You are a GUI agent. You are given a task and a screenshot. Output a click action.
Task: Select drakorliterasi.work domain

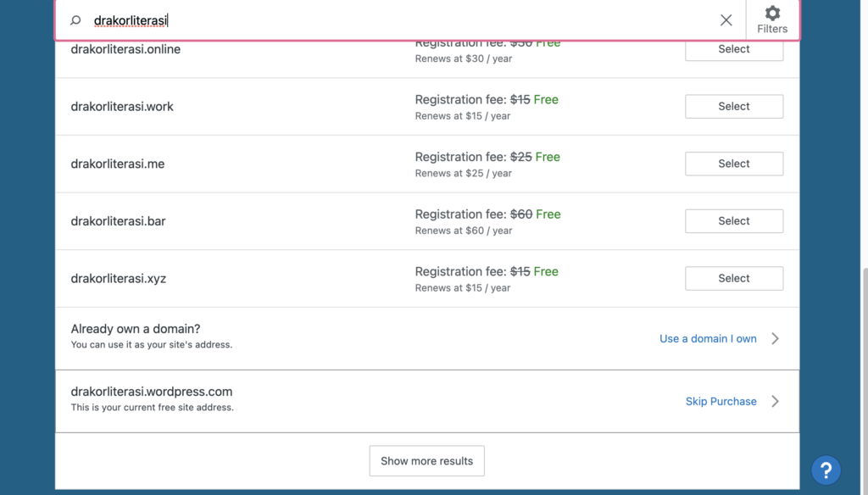(733, 106)
